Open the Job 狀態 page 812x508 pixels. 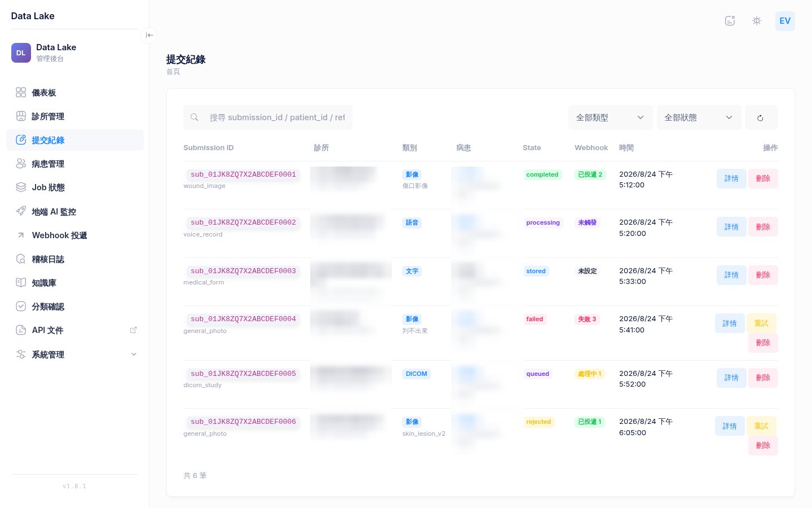point(75,187)
